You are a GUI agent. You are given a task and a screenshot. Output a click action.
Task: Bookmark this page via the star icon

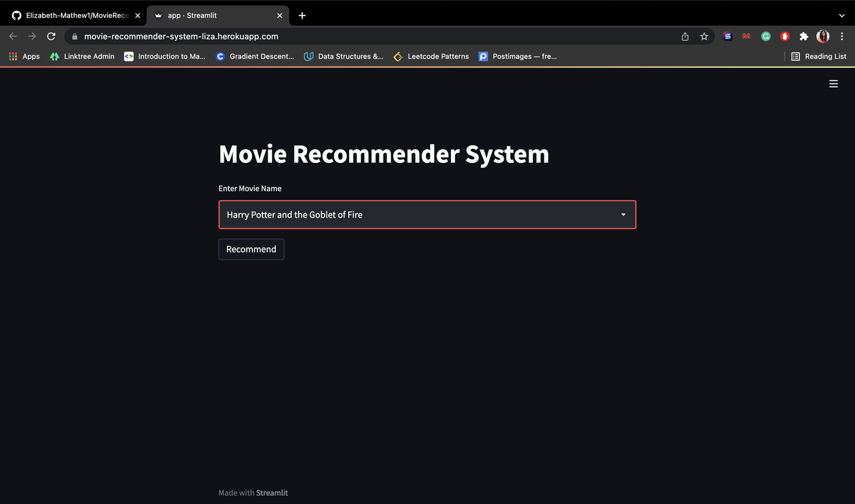pos(704,36)
